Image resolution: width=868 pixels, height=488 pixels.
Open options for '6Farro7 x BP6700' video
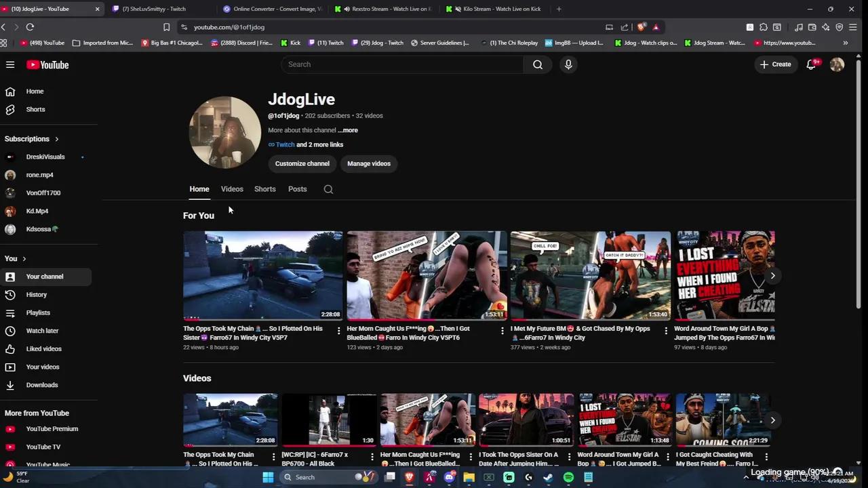point(372,457)
